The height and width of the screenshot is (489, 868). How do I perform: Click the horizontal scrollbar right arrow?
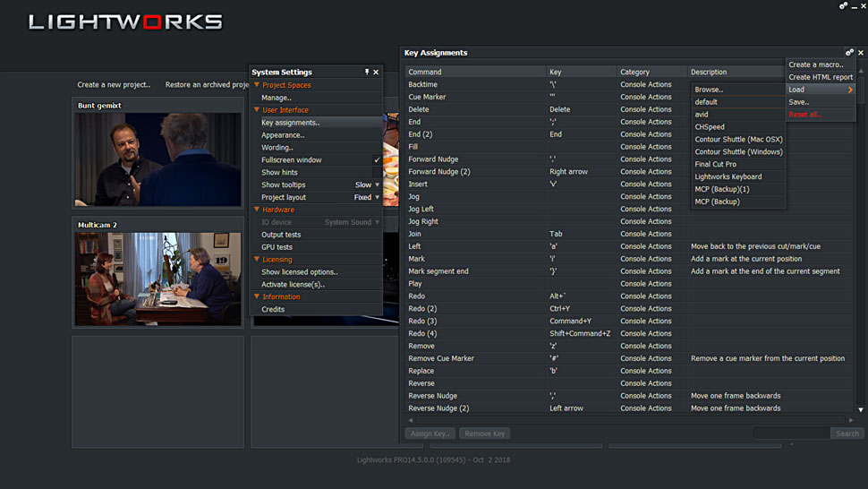pyautogui.click(x=851, y=420)
